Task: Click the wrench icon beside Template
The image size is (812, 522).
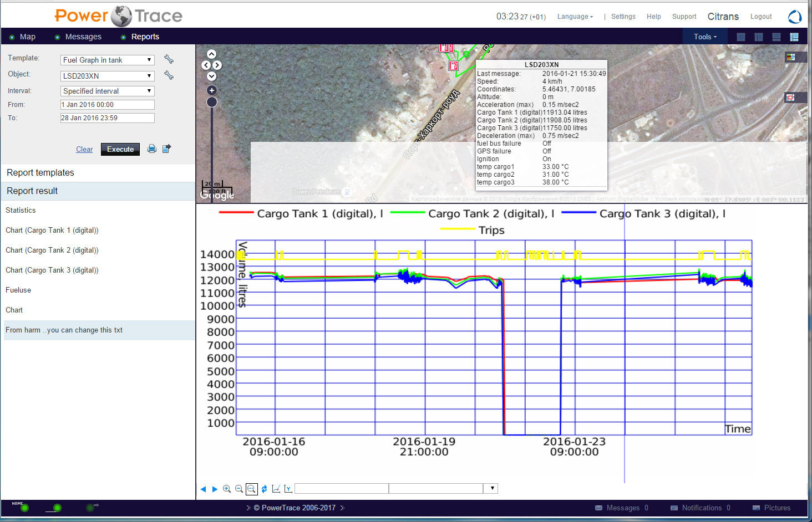Action: coord(169,59)
